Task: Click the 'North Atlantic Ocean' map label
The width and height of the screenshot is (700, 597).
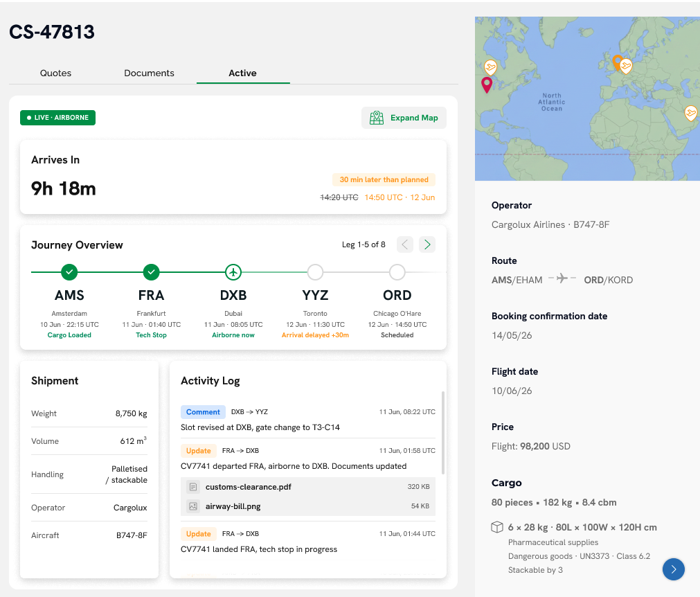Action: (552, 102)
